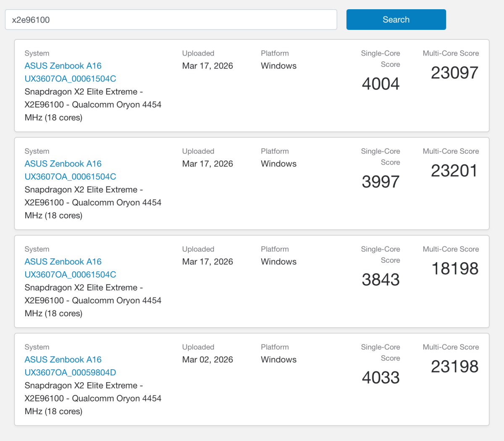The image size is (504, 441).
Task: Click the processor description in the 4033 result
Action: click(93, 398)
